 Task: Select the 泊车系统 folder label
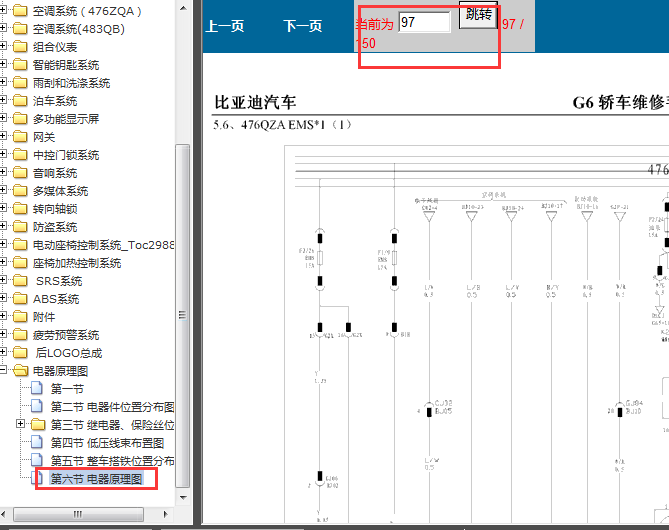click(x=55, y=101)
